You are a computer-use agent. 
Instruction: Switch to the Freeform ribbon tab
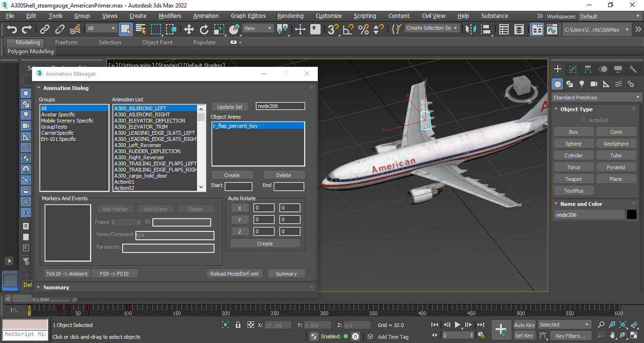coord(66,42)
